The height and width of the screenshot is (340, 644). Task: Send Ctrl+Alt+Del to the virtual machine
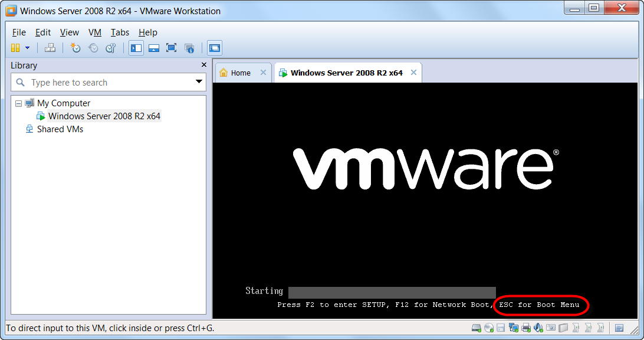(50, 48)
